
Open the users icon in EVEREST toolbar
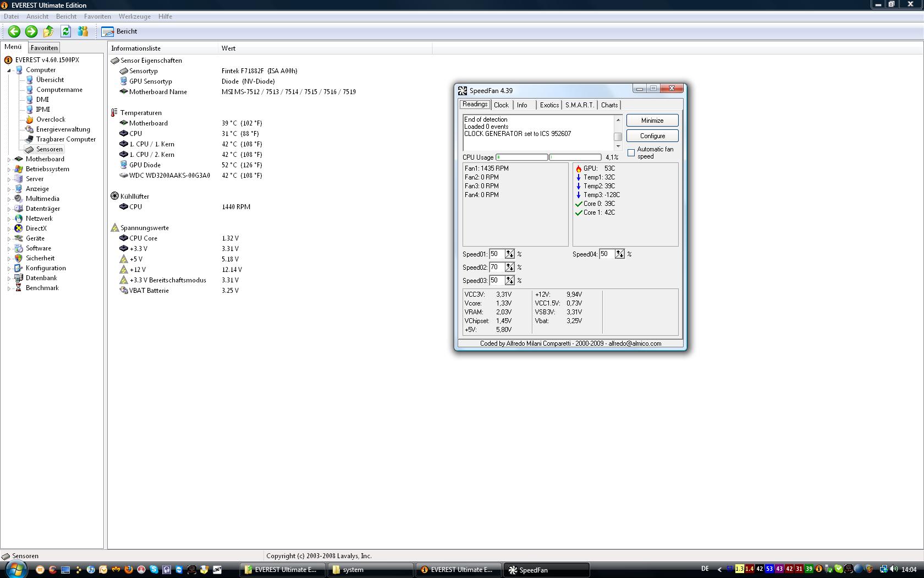click(83, 31)
